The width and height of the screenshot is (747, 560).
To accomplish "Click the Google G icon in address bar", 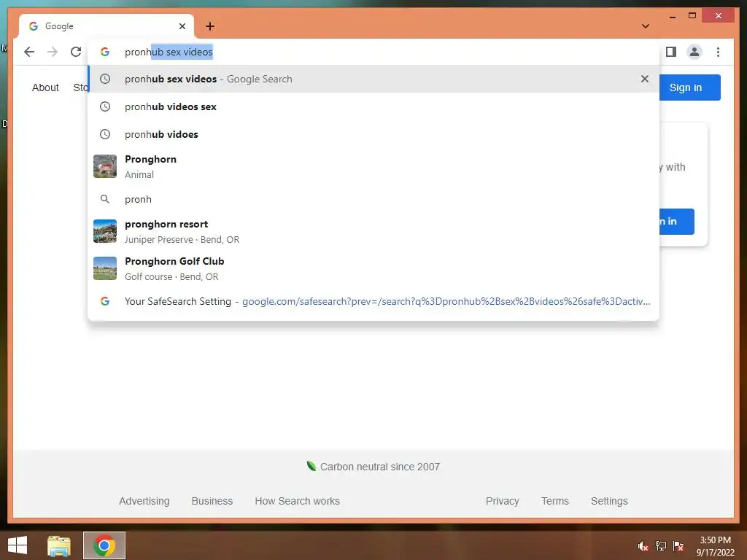I will coord(105,52).
